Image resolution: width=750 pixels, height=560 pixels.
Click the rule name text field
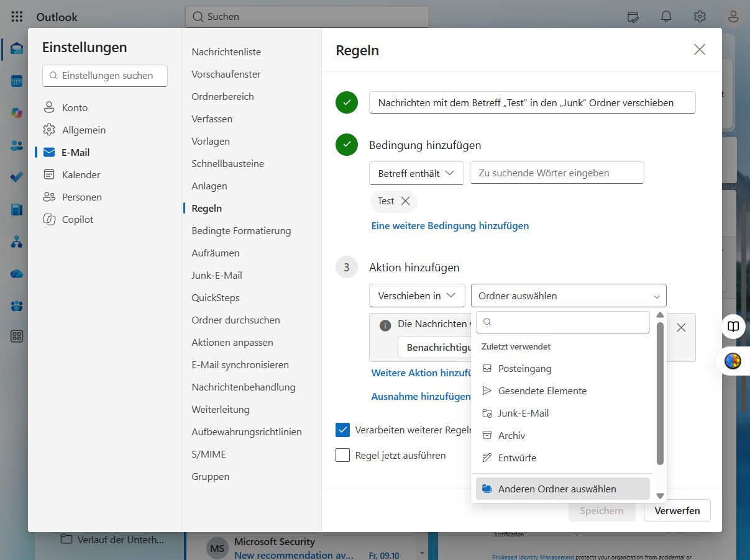[533, 102]
